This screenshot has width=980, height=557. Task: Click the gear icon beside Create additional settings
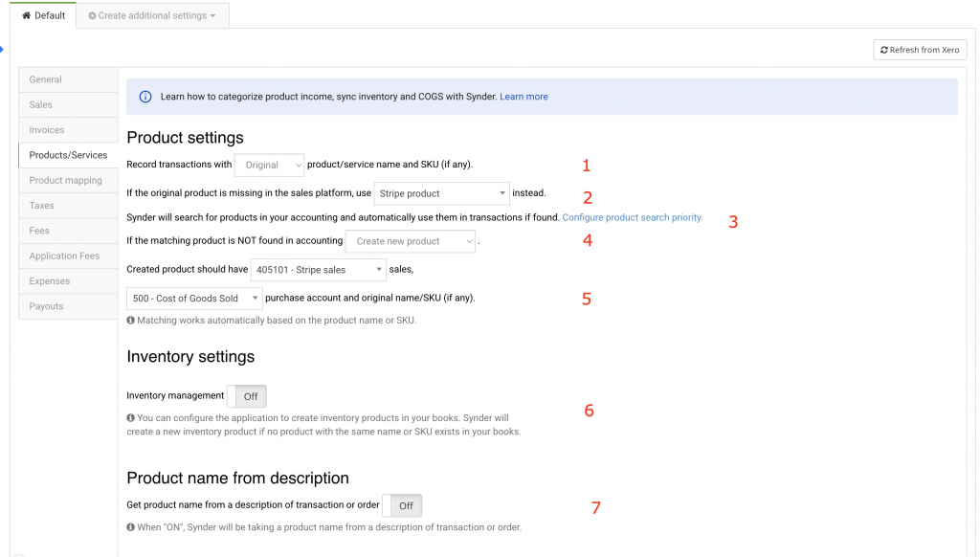92,15
